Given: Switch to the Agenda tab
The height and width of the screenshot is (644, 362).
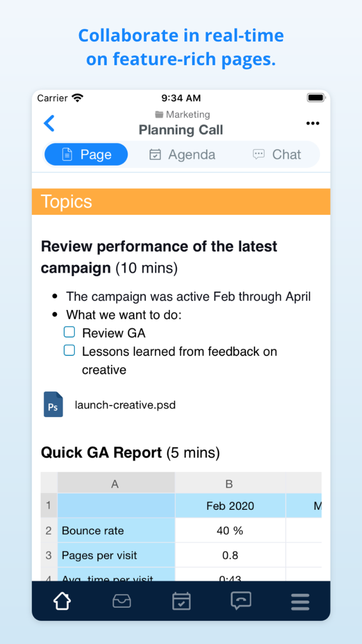Looking at the screenshot, I should pos(183,154).
